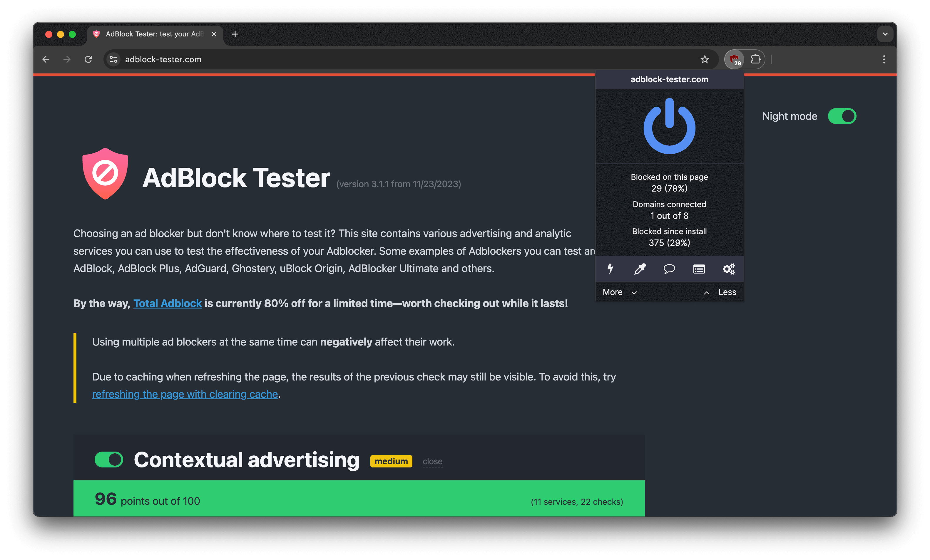The height and width of the screenshot is (560, 930).
Task: Toggle Night mode switch off
Action: tap(842, 116)
